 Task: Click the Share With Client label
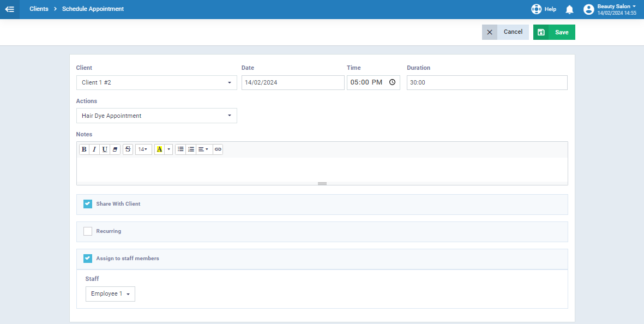118,203
